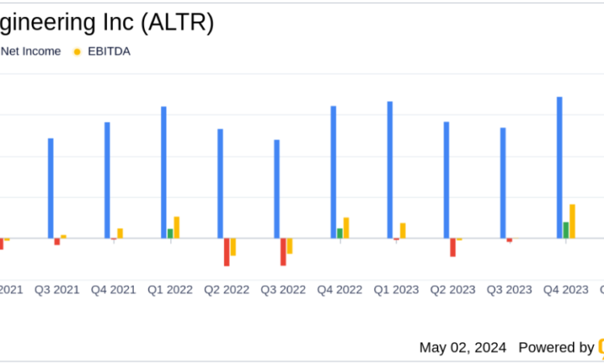Image resolution: width=604 pixels, height=364 pixels.
Task: Toggle the EBITDA legend entry
Action: click(x=101, y=51)
